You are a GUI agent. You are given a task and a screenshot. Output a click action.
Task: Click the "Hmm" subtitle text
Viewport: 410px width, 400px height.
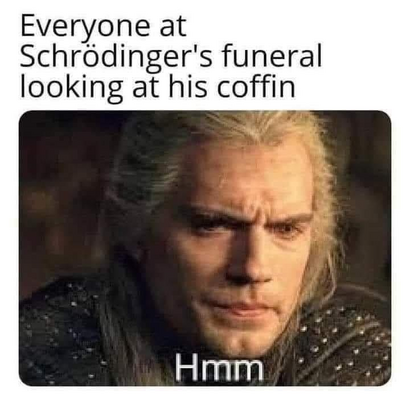click(219, 367)
